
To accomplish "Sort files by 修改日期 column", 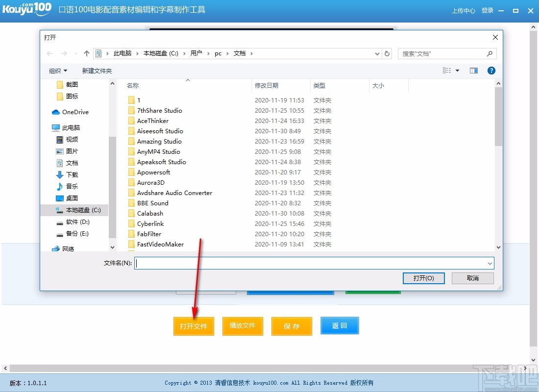I will point(267,86).
